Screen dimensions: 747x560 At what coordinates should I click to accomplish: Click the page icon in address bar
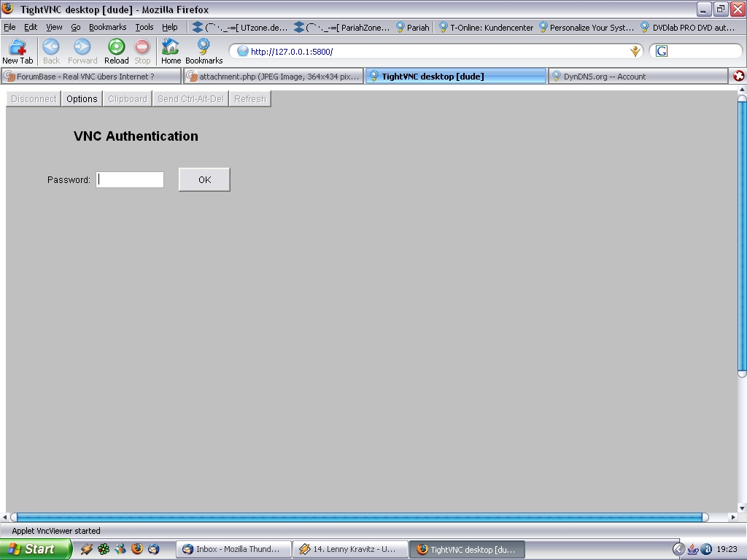[x=242, y=51]
